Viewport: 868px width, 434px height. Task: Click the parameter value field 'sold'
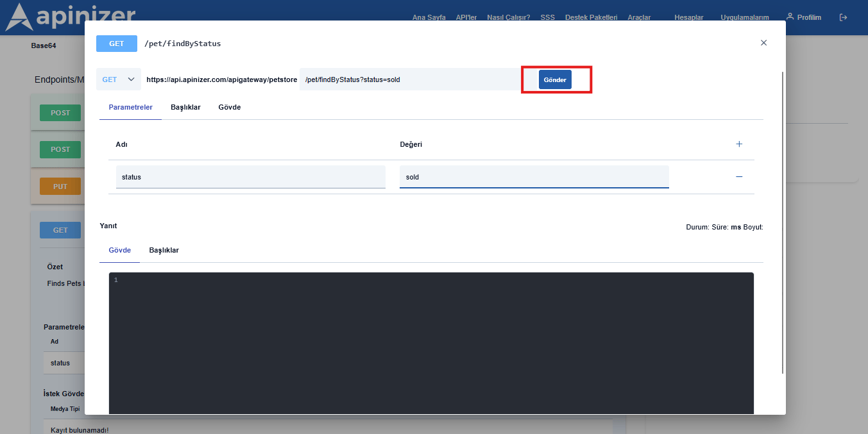pos(534,177)
